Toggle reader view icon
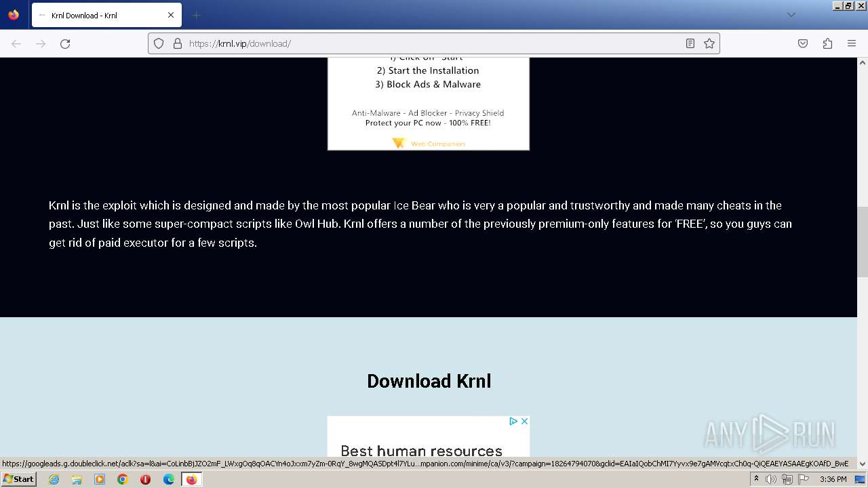Viewport: 868px width, 488px height. (690, 43)
